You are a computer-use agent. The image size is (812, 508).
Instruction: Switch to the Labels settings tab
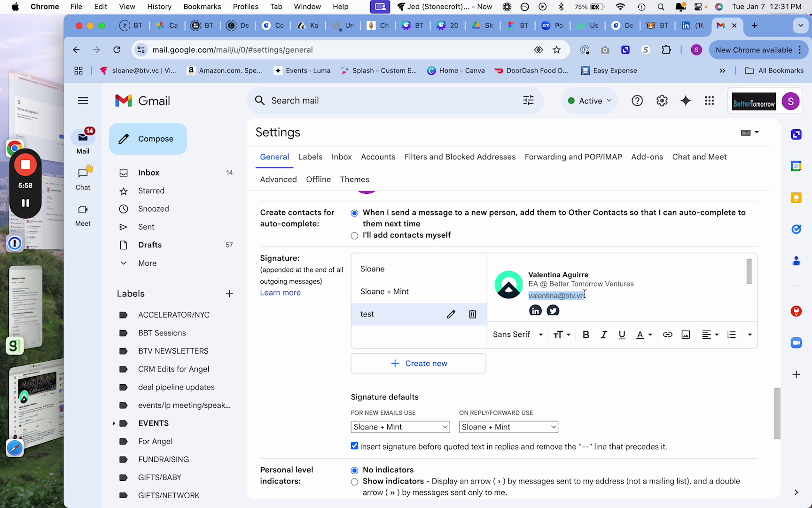[x=310, y=157]
